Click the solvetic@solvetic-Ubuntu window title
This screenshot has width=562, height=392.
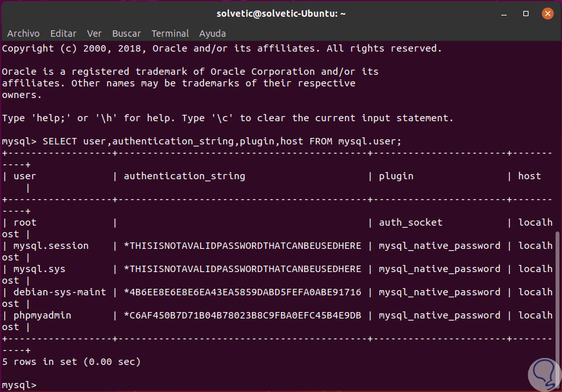point(280,13)
